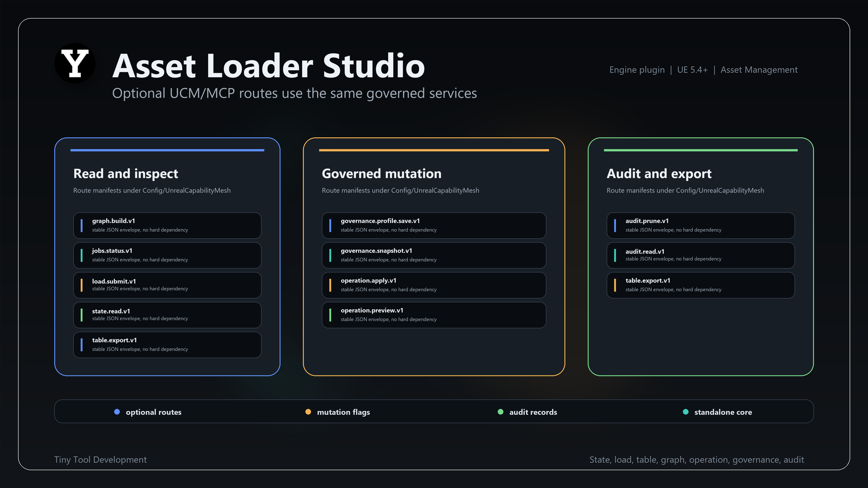The width and height of the screenshot is (868, 488).
Task: Select the governance.snapshot.v1 route
Action: [434, 255]
